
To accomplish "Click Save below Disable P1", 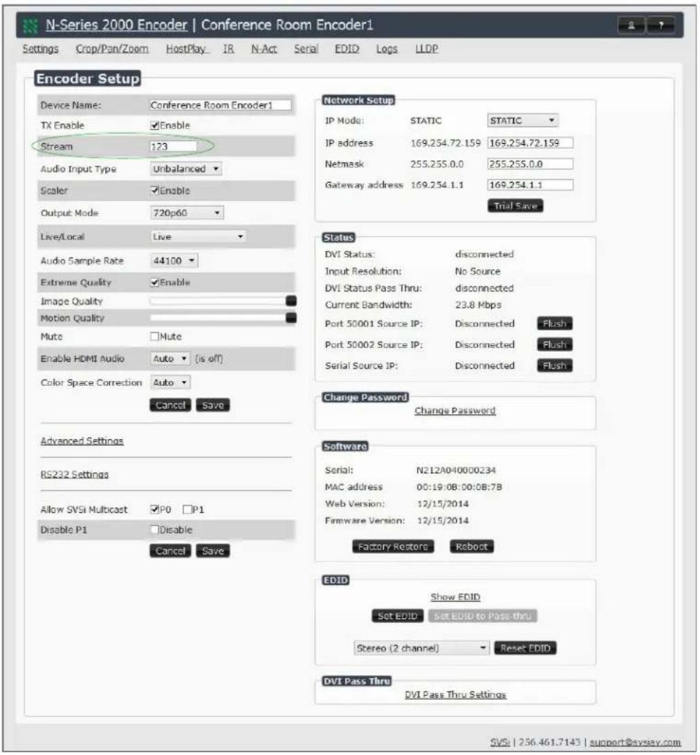I will [213, 551].
